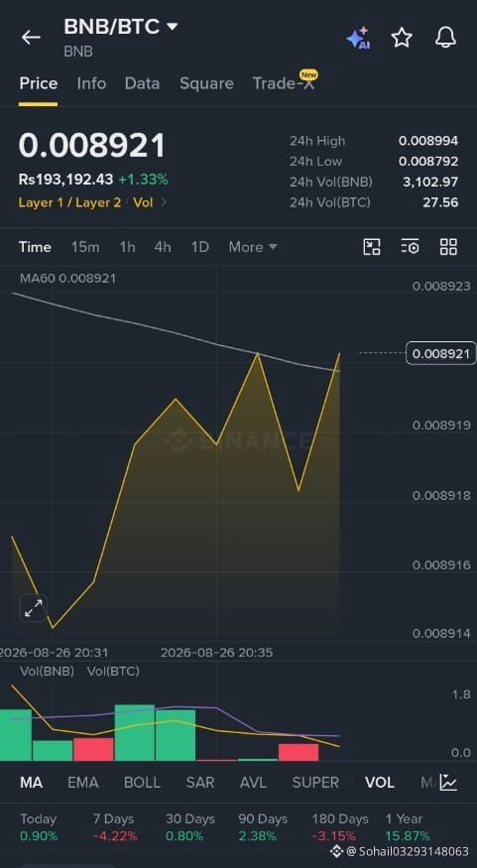The height and width of the screenshot is (868, 477).
Task: Click the 30 Days 0.80% performance
Action: (x=189, y=827)
